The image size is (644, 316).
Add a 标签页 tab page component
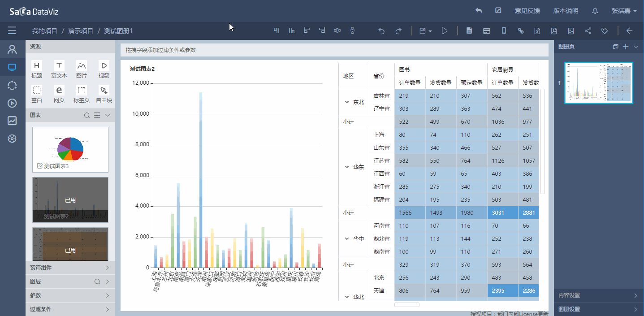(82, 94)
